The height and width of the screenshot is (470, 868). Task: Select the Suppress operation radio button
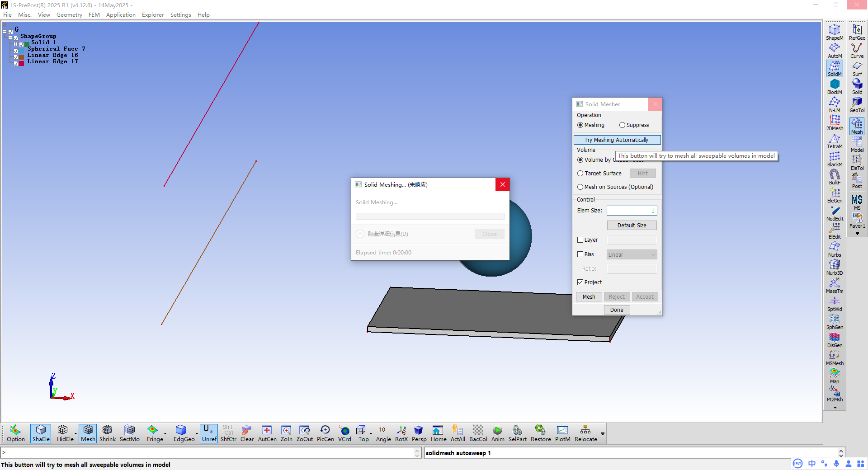(x=623, y=125)
